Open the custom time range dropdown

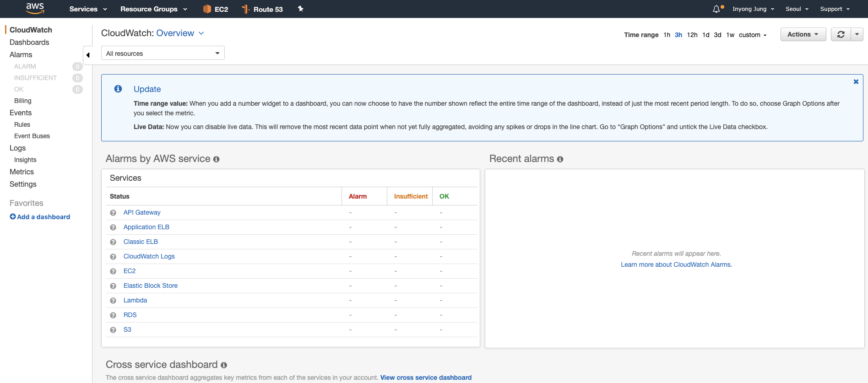[753, 35]
